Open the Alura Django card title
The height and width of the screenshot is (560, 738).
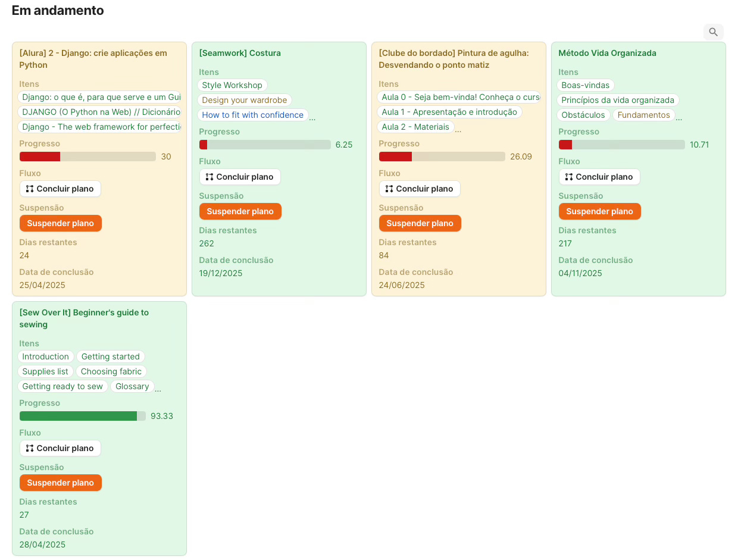pyautogui.click(x=93, y=59)
